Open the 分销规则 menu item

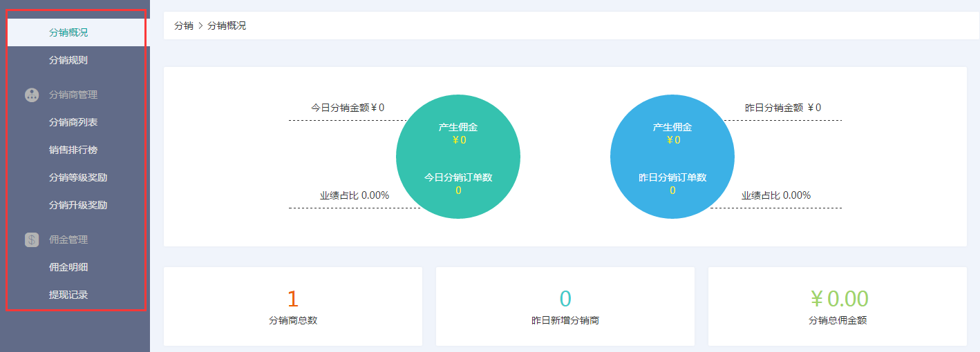tap(68, 60)
